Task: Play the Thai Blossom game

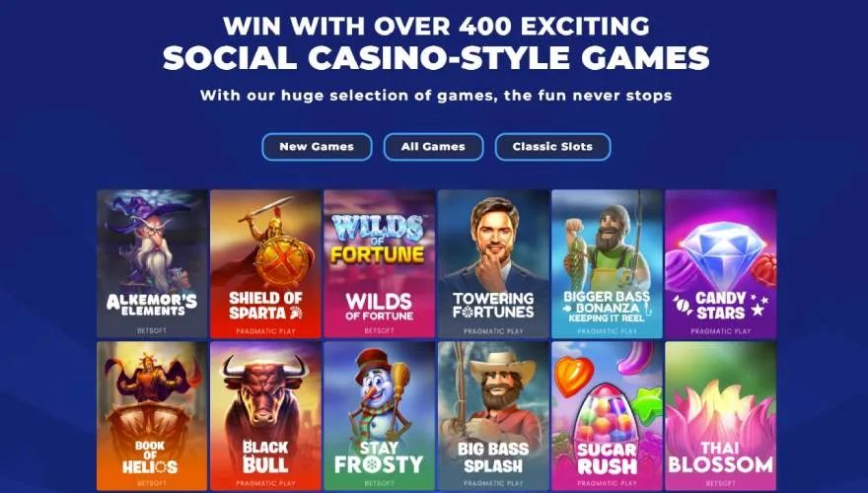Action: [x=721, y=416]
